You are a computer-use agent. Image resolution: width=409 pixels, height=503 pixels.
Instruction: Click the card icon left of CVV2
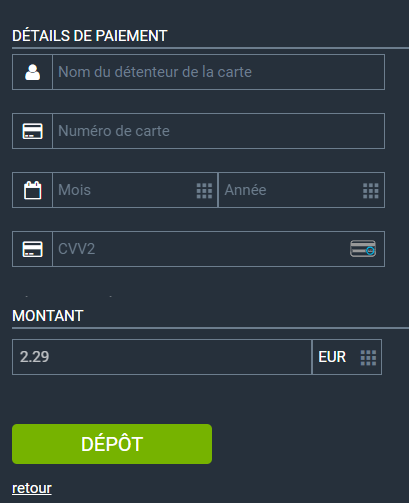32,249
